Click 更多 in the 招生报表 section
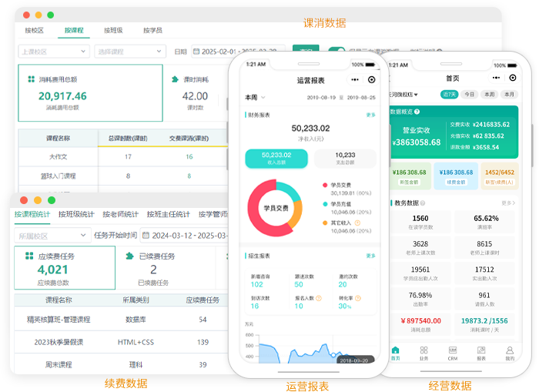The image size is (539, 392). click(370, 256)
